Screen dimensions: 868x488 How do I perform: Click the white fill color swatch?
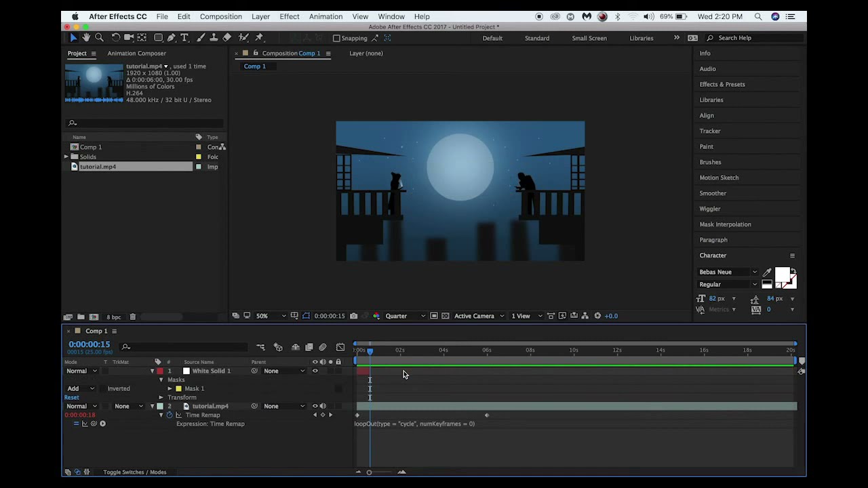pos(783,274)
